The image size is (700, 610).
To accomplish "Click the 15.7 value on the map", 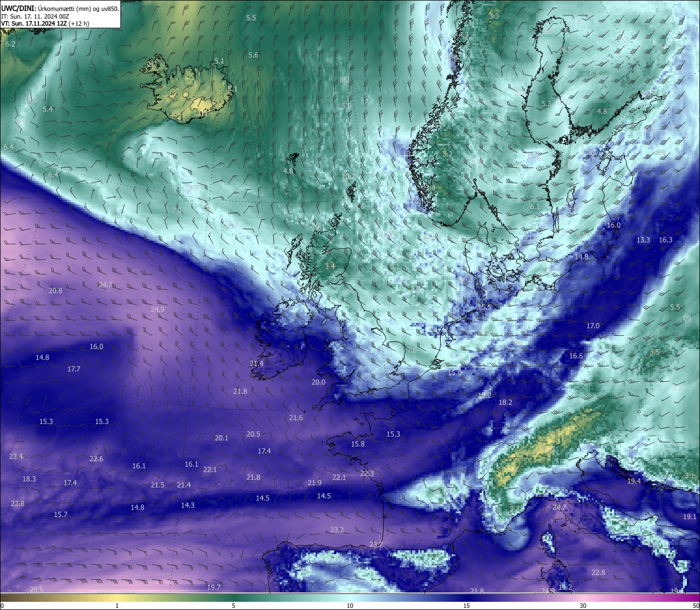I will click(61, 514).
